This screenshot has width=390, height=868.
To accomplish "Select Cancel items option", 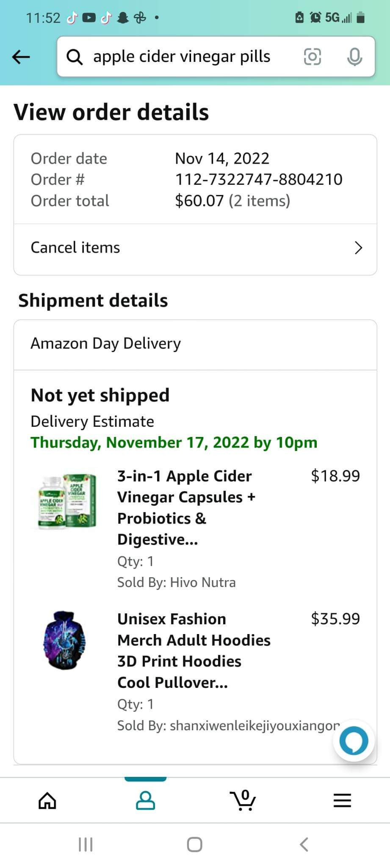I will [75, 248].
